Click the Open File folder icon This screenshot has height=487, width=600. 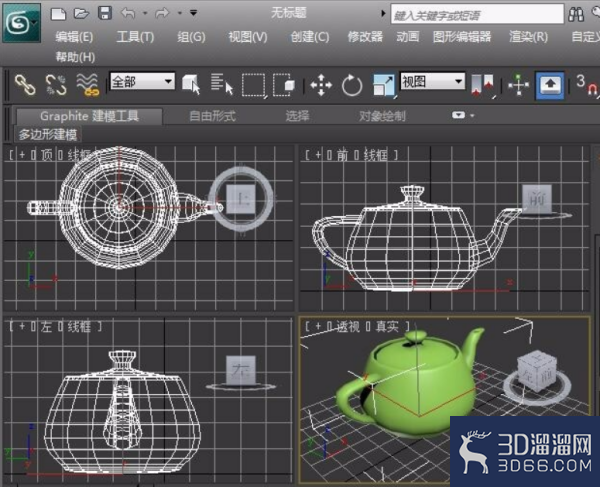[81, 14]
